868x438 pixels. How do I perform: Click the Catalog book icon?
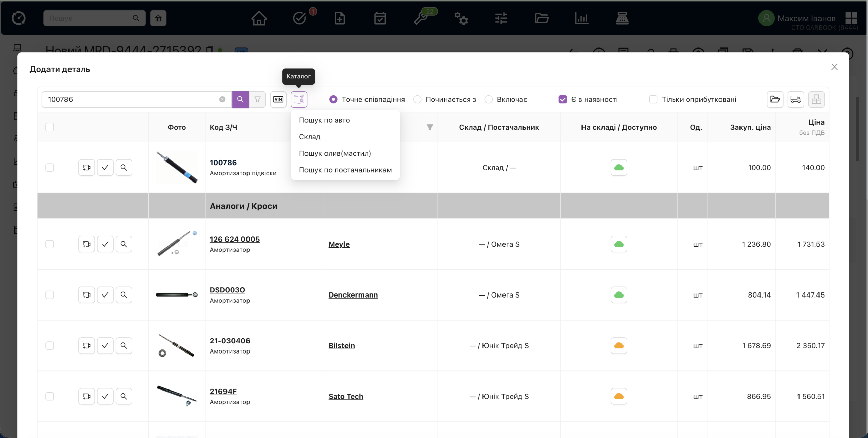[299, 99]
